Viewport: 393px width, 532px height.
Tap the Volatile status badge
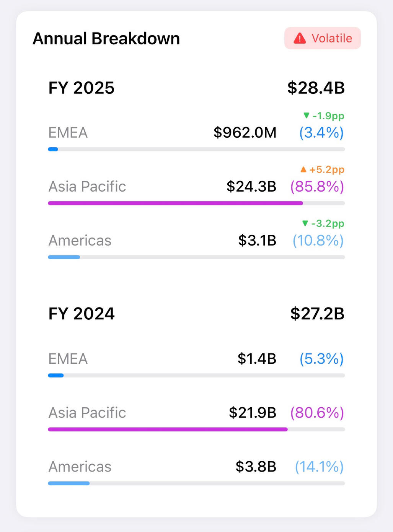(x=322, y=38)
